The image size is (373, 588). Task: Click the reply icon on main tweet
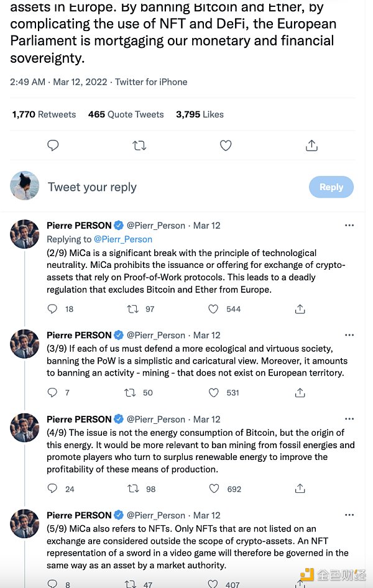53,145
